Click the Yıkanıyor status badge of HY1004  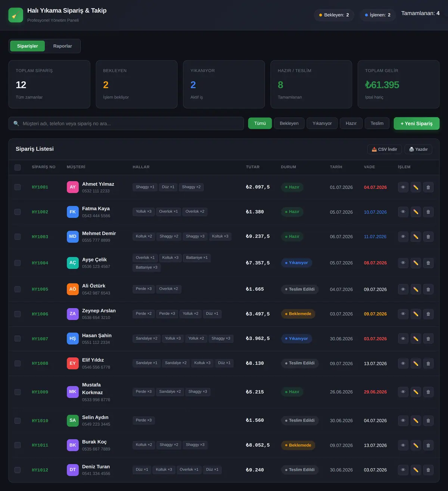(296, 263)
